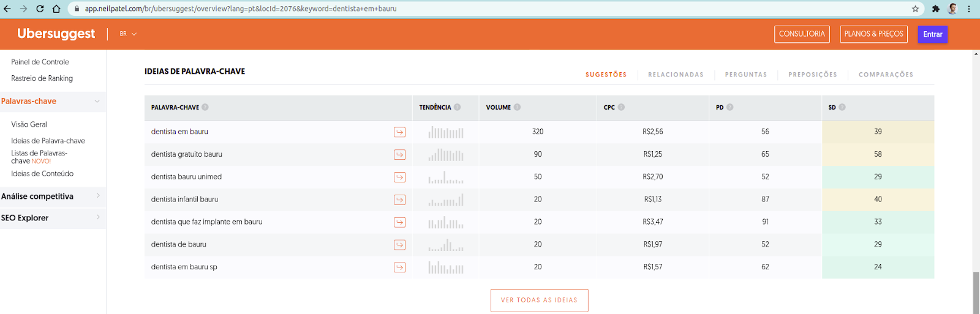This screenshot has width=980, height=314.
Task: Open arrow icon for dentista infantil bauru
Action: pos(399,200)
